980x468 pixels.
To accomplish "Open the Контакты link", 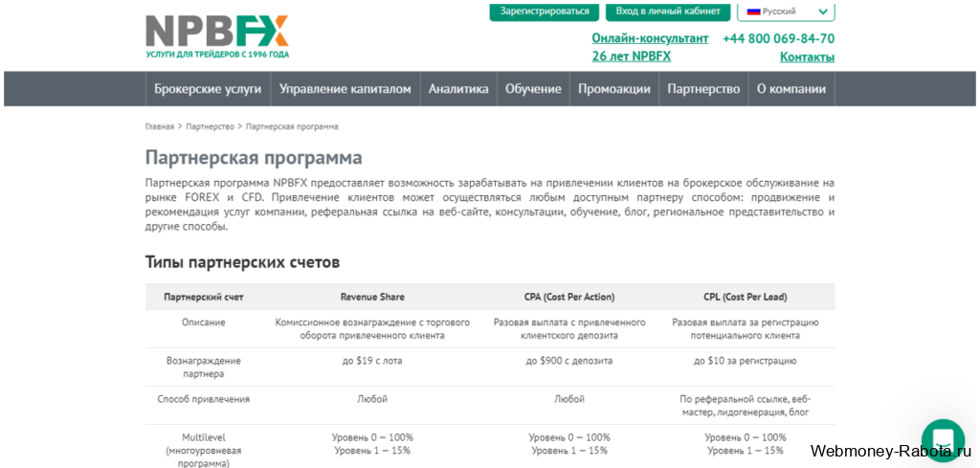I will (807, 56).
